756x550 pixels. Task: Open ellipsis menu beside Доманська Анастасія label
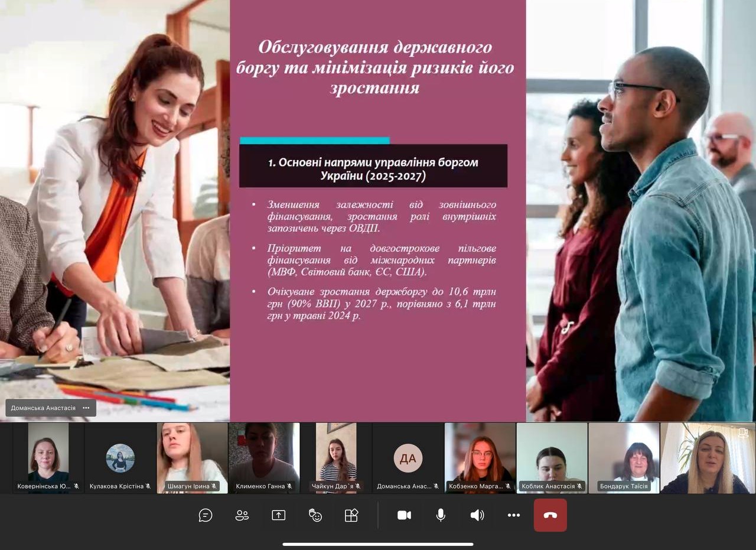tap(86, 408)
